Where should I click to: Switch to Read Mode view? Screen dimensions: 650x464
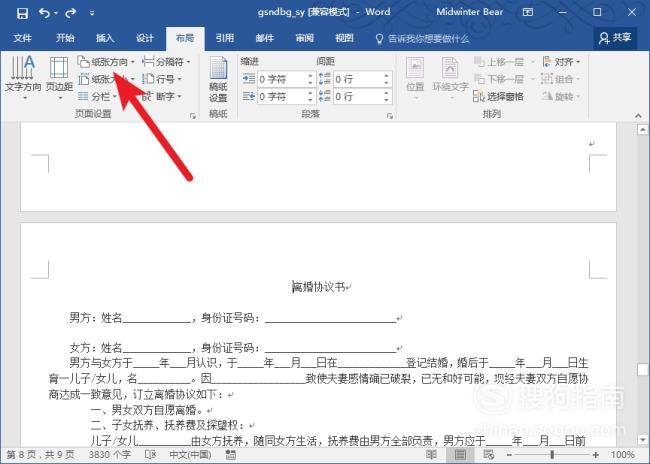click(432, 455)
